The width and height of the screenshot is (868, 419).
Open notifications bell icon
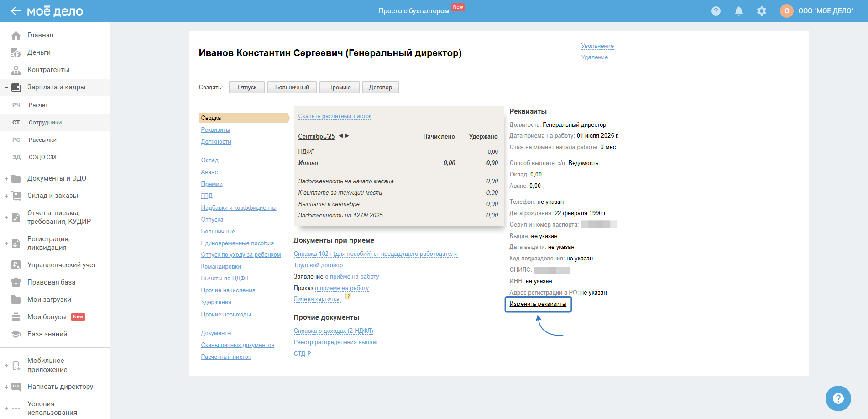(739, 11)
